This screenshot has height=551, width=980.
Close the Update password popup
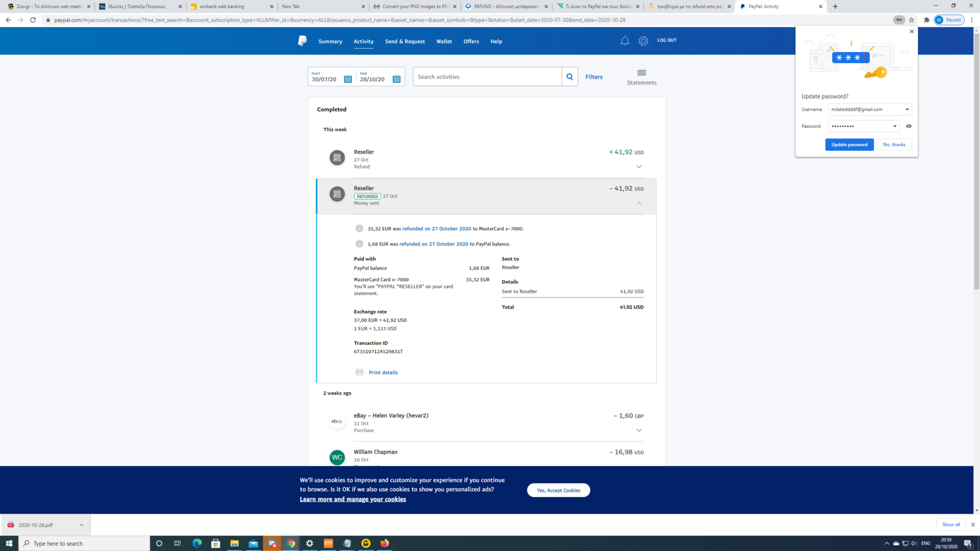pos(911,31)
